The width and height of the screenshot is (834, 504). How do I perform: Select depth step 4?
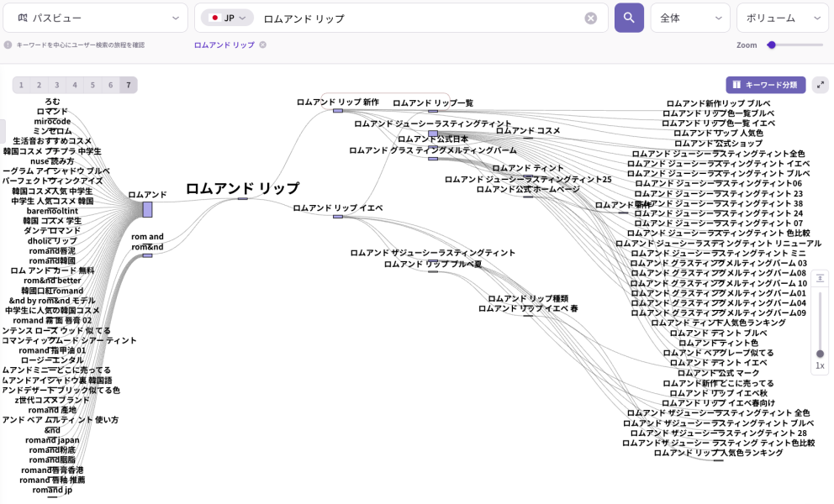(x=75, y=85)
